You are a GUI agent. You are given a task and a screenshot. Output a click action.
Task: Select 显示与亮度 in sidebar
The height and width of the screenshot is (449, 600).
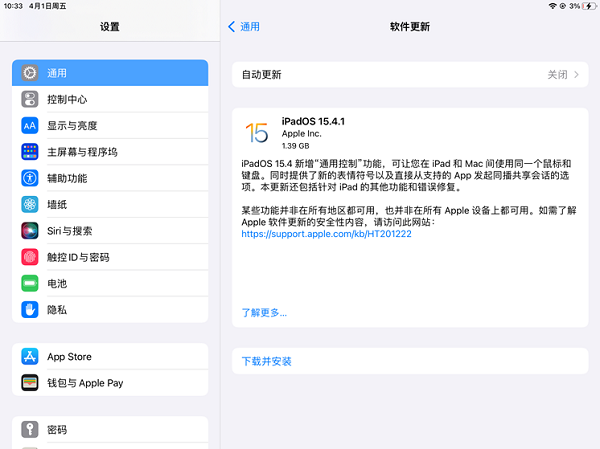click(110, 126)
